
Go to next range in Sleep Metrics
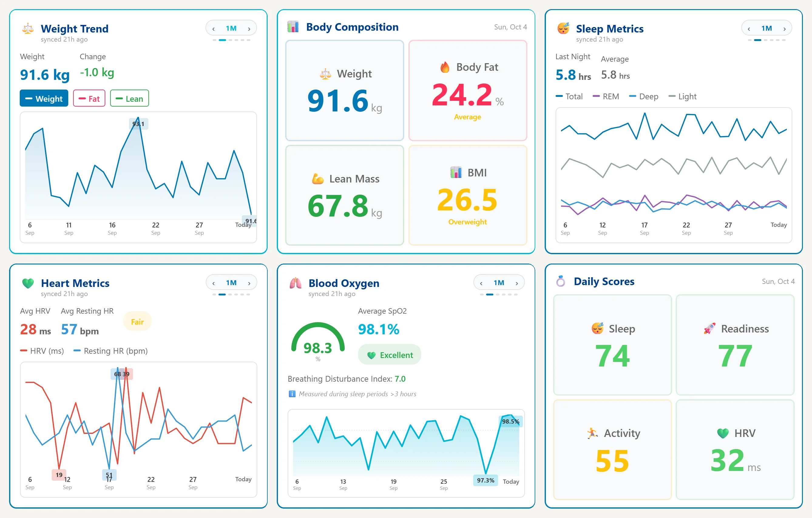click(x=785, y=29)
